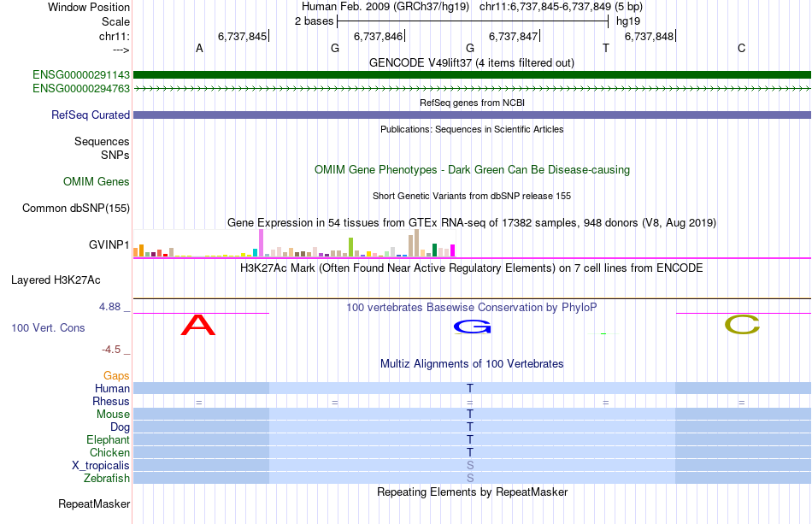This screenshot has width=812, height=524.
Task: Click the chr11:6,737,845-6,737,849 window position text
Action: [x=561, y=7]
